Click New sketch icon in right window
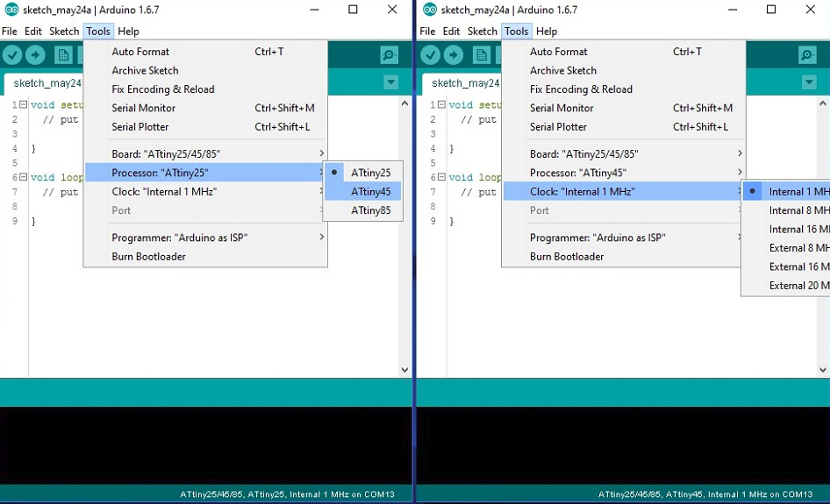The width and height of the screenshot is (830, 504). (x=481, y=54)
